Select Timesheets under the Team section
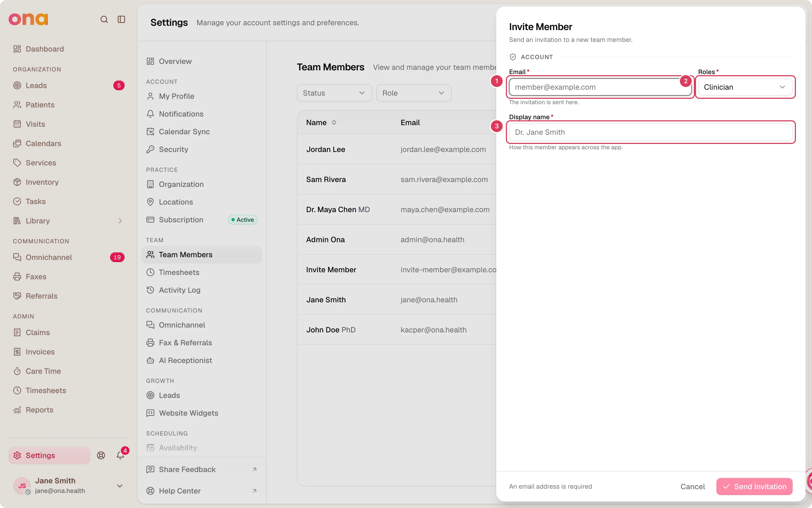The image size is (812, 508). pos(202,273)
